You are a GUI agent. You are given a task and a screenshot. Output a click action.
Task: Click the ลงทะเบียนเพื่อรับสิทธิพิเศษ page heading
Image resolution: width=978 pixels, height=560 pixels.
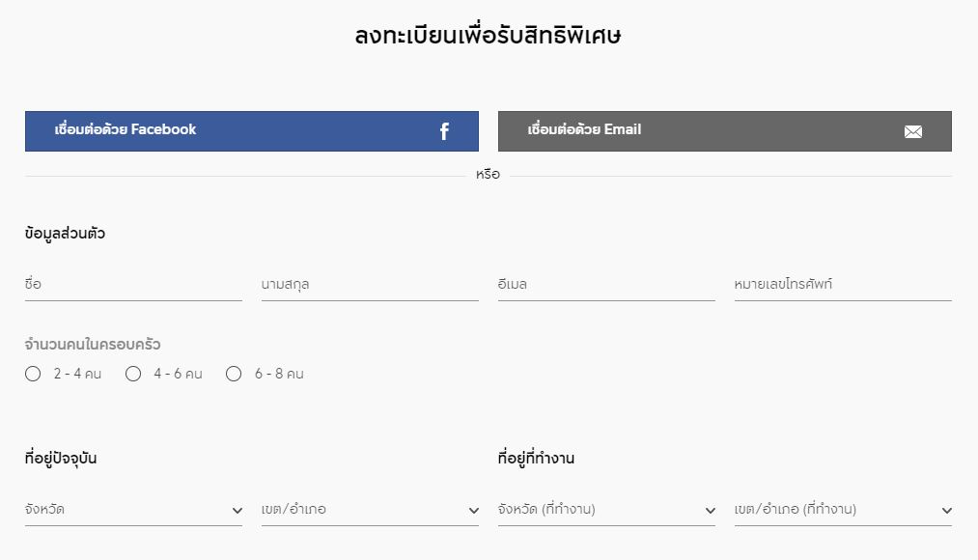[x=489, y=37]
